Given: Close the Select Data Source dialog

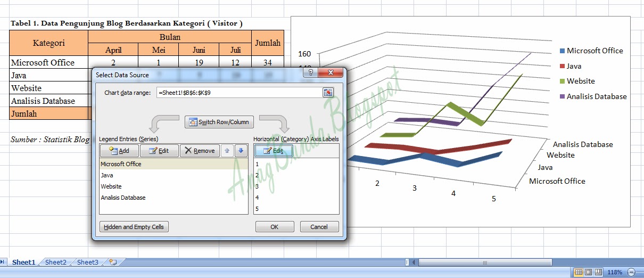Looking at the screenshot, I should pos(331,73).
